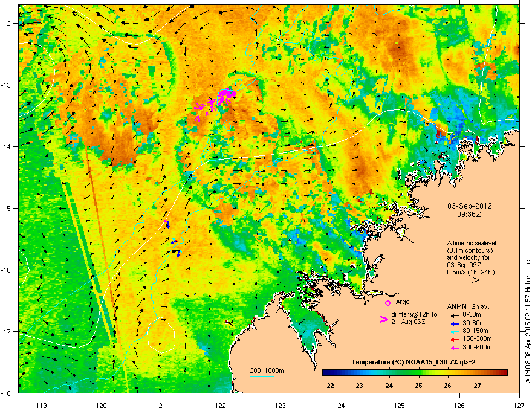Click the 'Argo' legend label
The image size is (532, 411).
(x=403, y=302)
